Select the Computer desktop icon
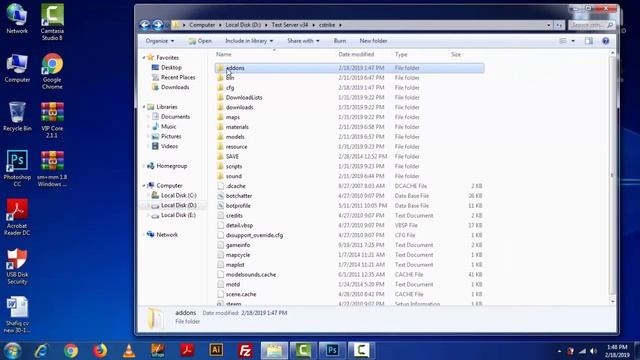This screenshot has width=640, height=360. (x=17, y=68)
